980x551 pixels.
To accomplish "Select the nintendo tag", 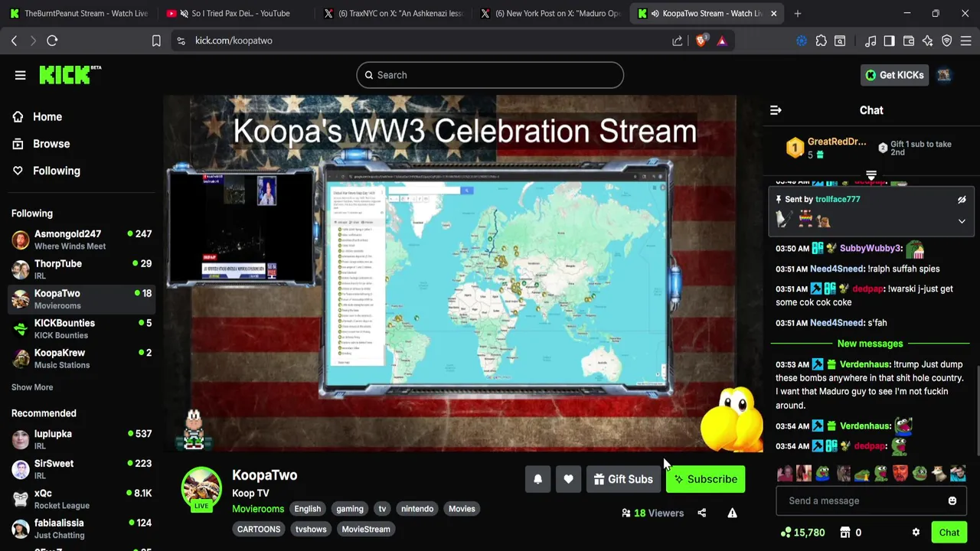I will point(417,509).
